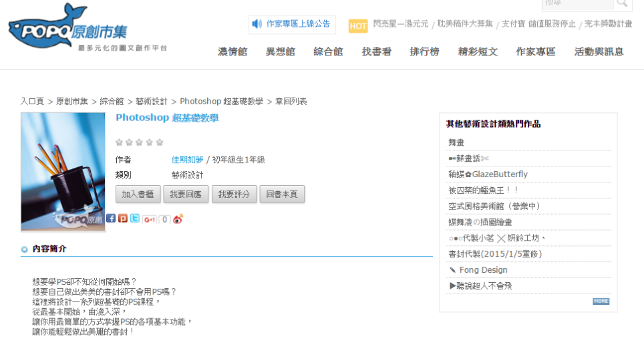Share to Weibo with its icon
644x361 pixels.
point(178,219)
